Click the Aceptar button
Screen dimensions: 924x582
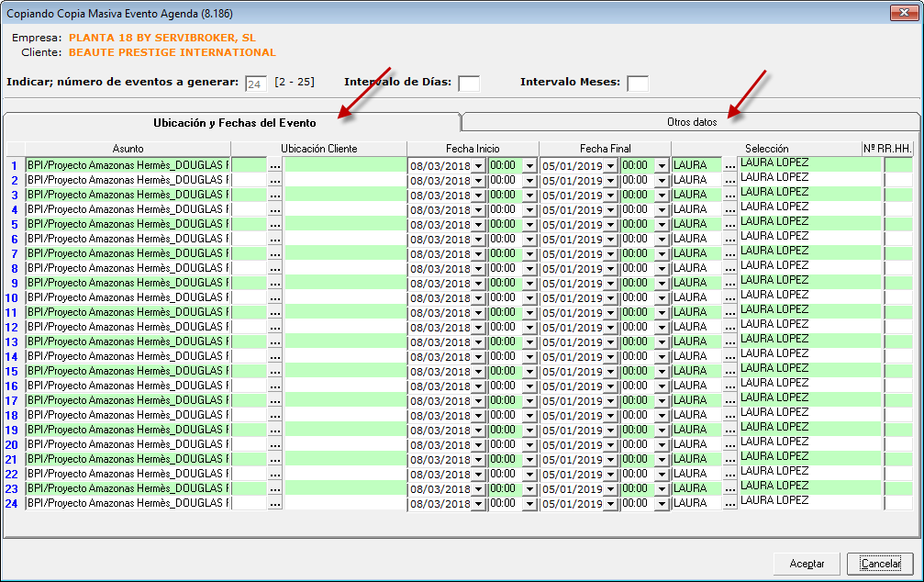[807, 564]
